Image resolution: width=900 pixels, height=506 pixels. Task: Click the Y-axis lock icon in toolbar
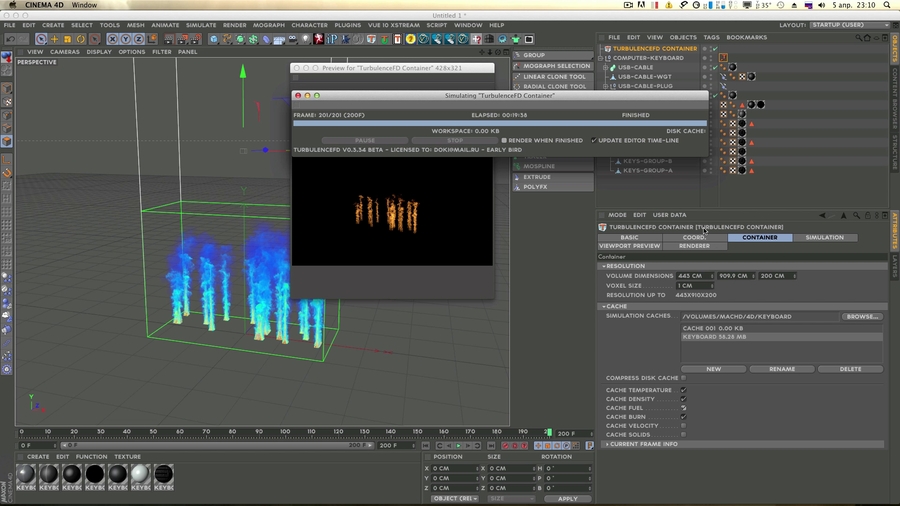click(x=126, y=39)
